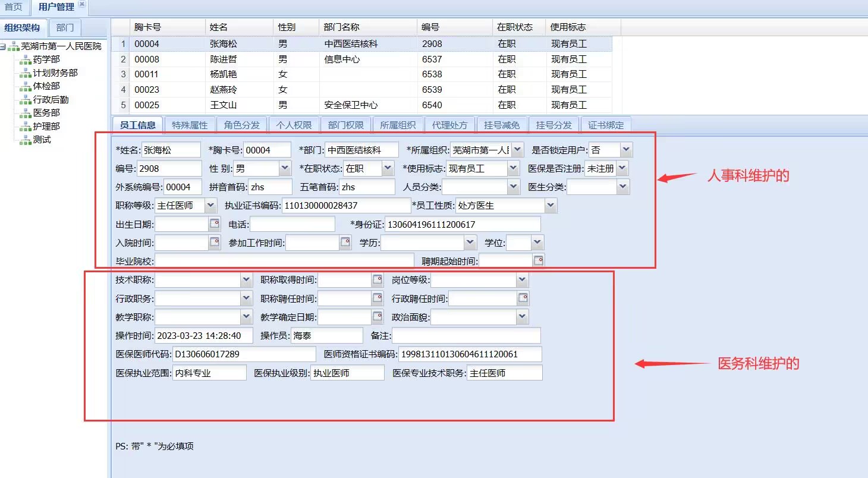The width and height of the screenshot is (868, 478).
Task: Expand the 所属组织 dropdown in the form
Action: 518,150
